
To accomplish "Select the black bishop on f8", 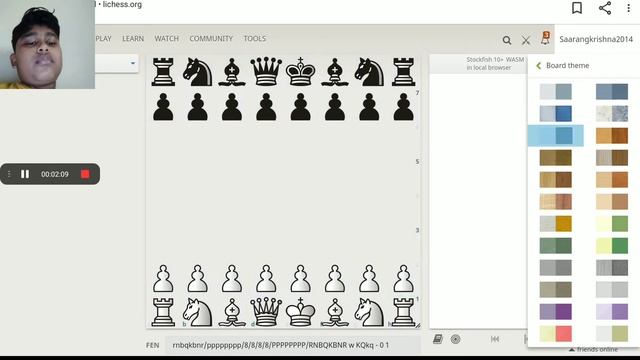I will [x=335, y=71].
